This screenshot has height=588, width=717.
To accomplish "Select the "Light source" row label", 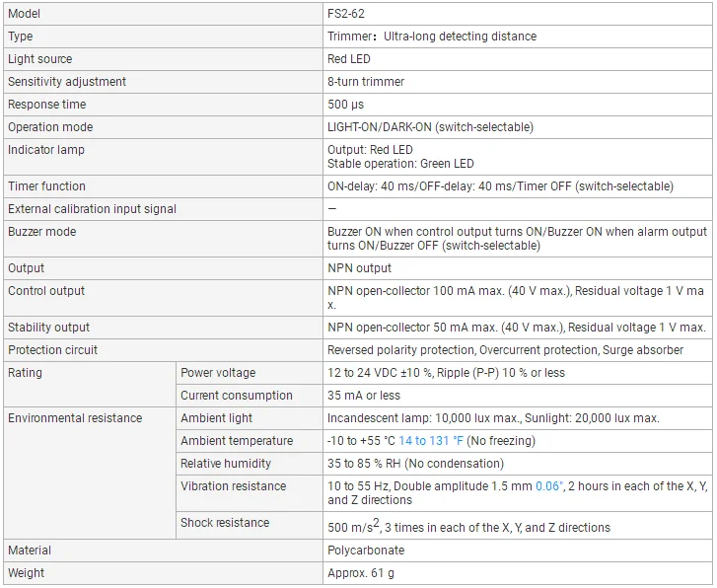I will 40,59.
